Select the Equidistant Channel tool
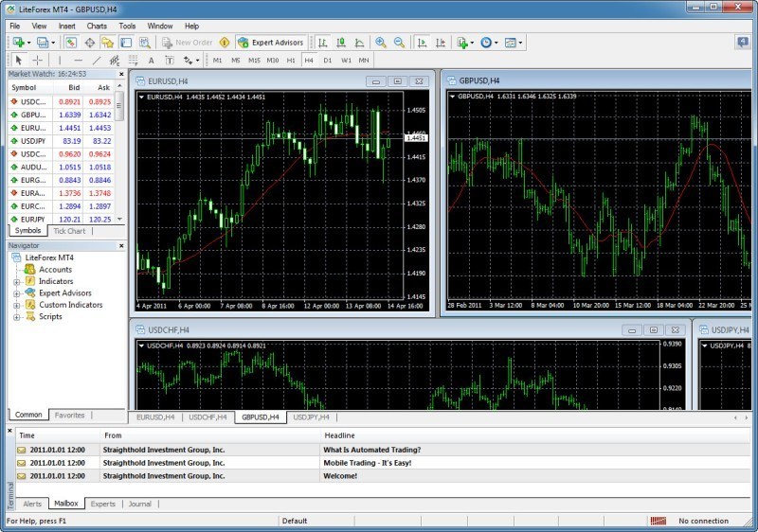 115,61
